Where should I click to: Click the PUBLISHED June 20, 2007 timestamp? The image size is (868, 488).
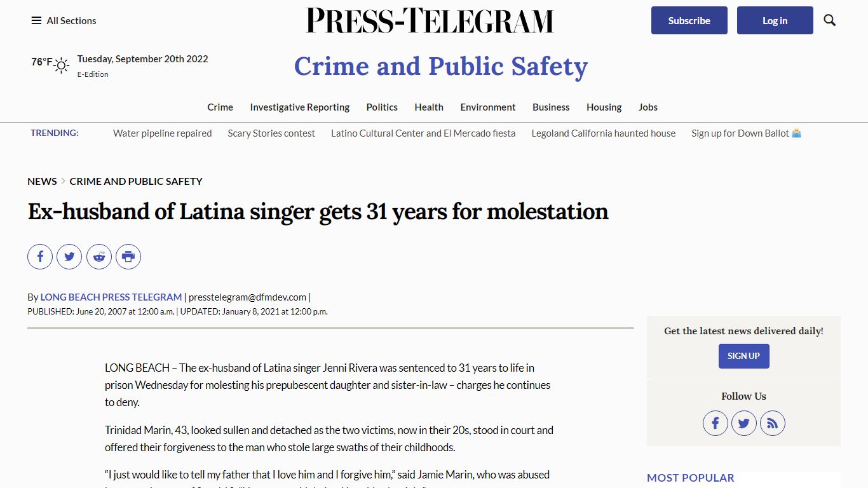(x=101, y=311)
